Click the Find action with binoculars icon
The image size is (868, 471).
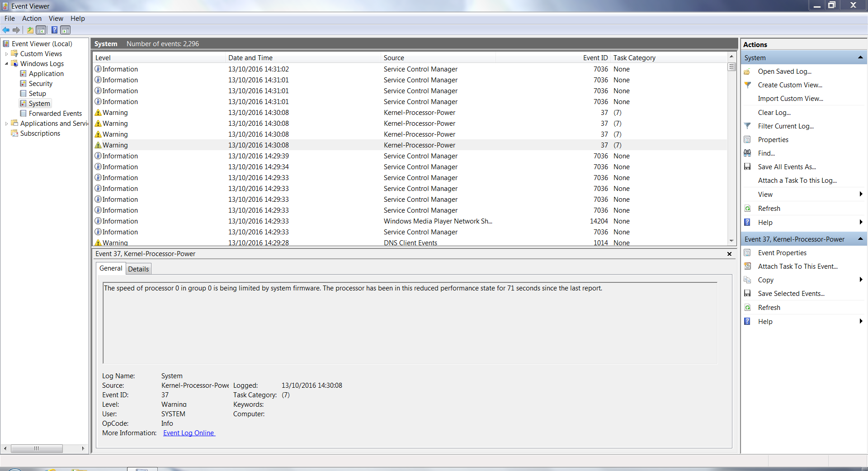(766, 153)
